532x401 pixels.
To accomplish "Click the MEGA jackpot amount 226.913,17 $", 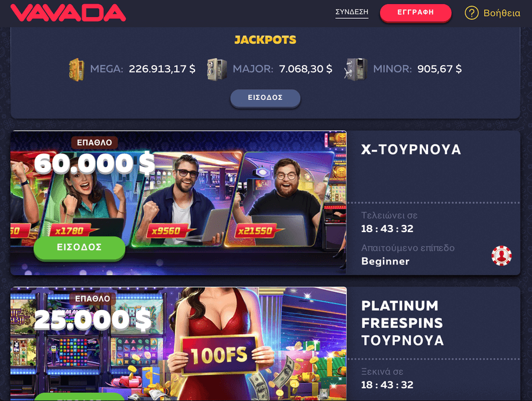I will 162,69.
